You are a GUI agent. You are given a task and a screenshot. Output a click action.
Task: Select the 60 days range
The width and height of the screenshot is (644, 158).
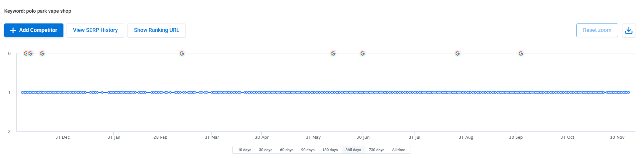pos(286,150)
